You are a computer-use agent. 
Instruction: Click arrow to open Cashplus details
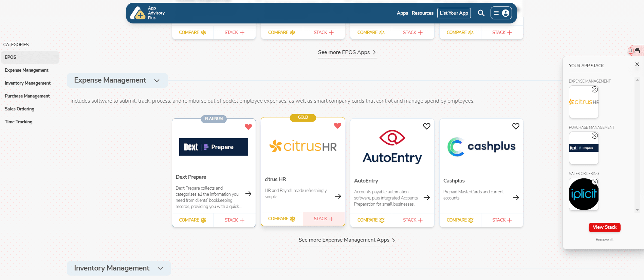coord(516,198)
